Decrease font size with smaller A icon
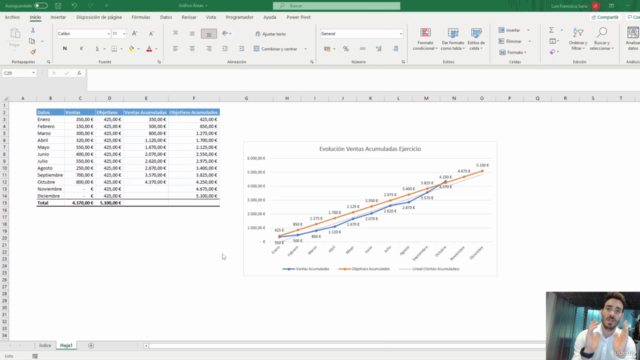Screen dimensions: 640x360 coord(151,33)
